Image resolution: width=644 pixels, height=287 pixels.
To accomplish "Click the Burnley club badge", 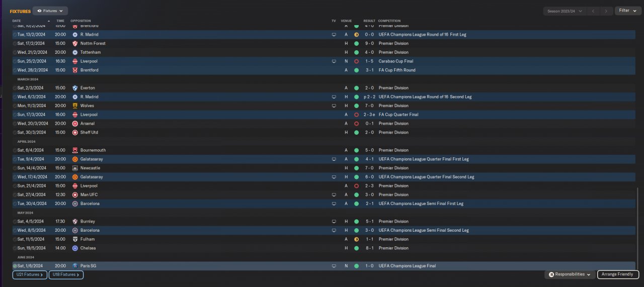I will click(75, 221).
